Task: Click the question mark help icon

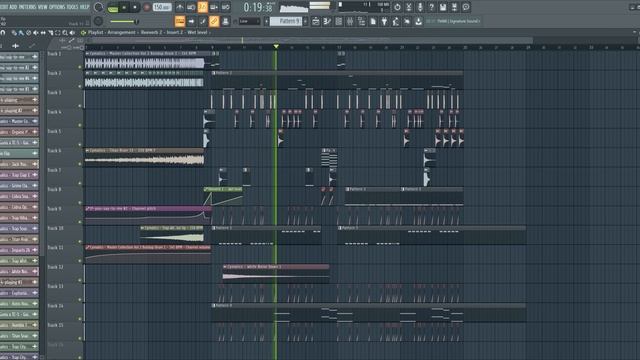Action: [x=431, y=7]
